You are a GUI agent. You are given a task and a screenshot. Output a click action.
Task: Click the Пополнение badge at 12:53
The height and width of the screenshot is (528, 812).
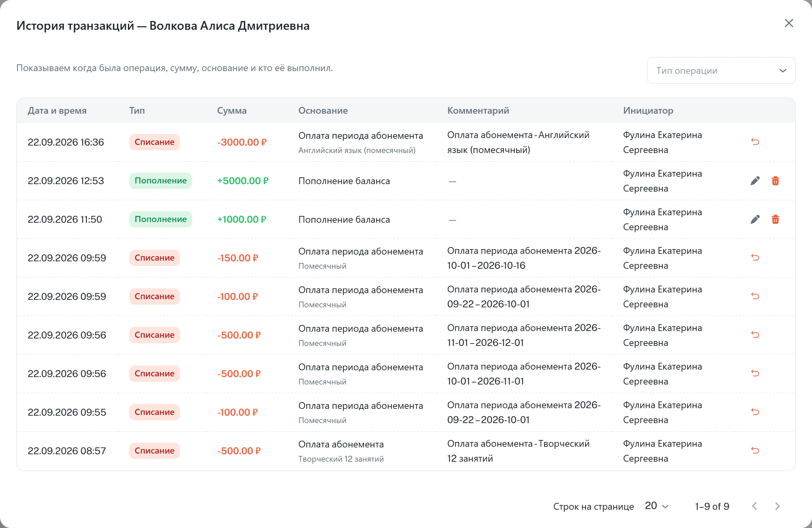click(x=160, y=180)
